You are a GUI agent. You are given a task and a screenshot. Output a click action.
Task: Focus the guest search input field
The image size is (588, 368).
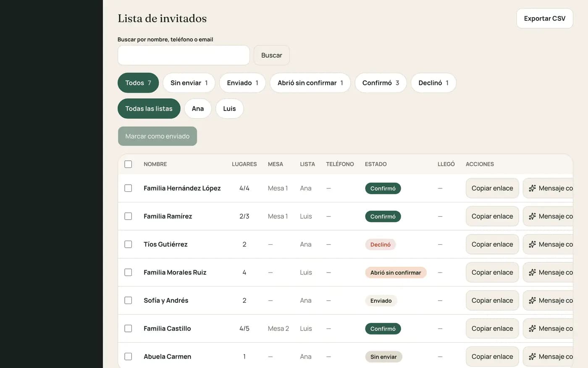184,55
